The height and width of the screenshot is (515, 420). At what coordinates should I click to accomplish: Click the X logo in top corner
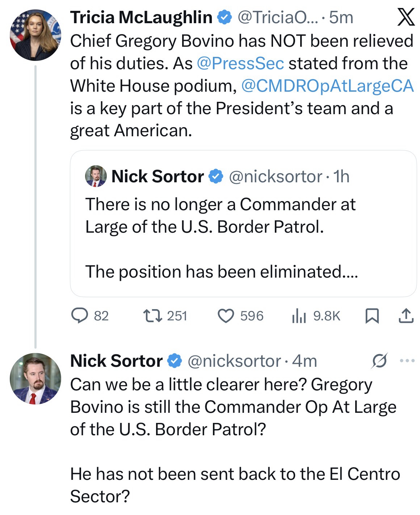pos(406,17)
